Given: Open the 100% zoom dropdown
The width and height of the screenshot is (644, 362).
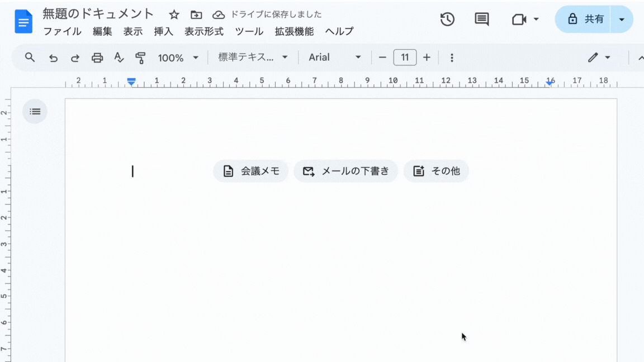Looking at the screenshot, I should click(x=178, y=58).
